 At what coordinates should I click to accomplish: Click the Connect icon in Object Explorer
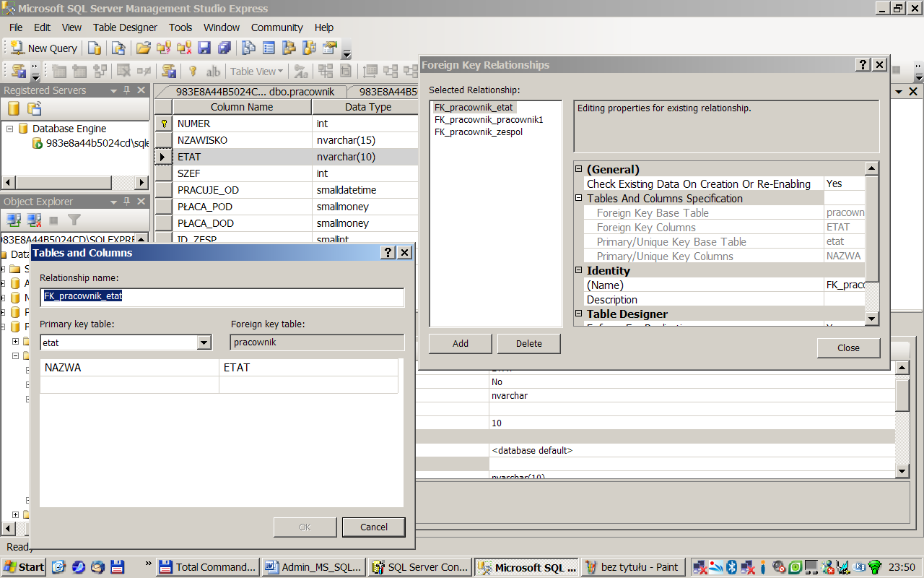coord(13,220)
